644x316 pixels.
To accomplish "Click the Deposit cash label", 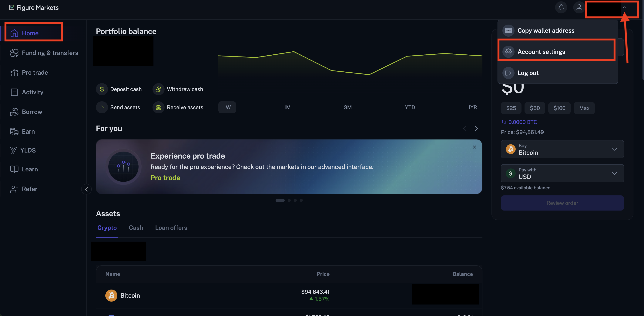I will coord(126,89).
